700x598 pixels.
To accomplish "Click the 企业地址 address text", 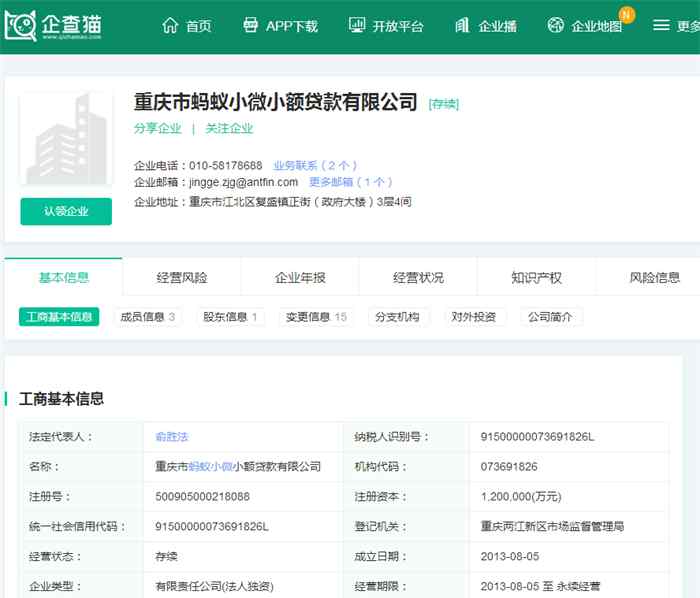I will pyautogui.click(x=300, y=202).
